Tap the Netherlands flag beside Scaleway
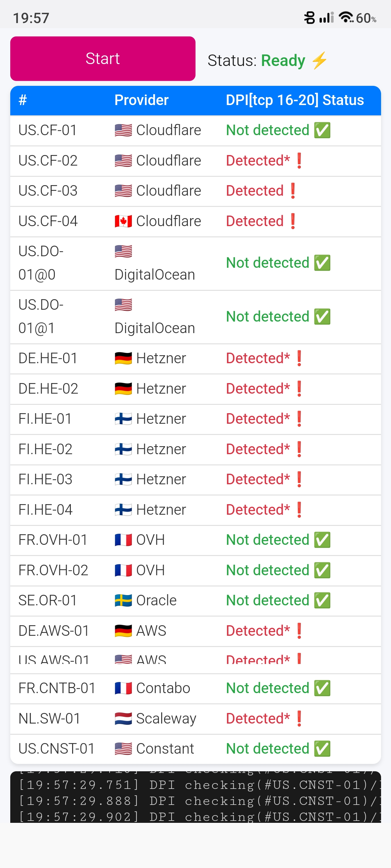 pos(123,718)
